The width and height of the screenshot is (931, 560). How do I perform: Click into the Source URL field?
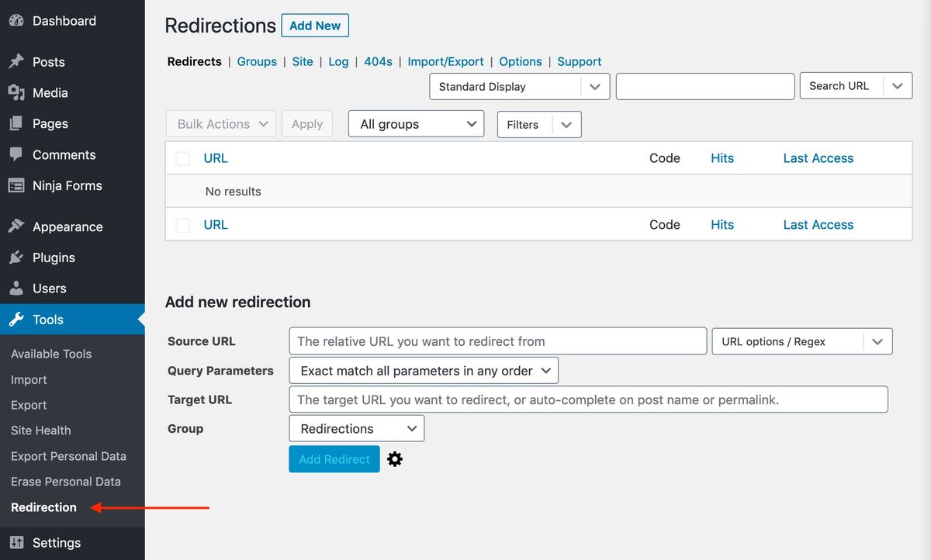tap(497, 341)
